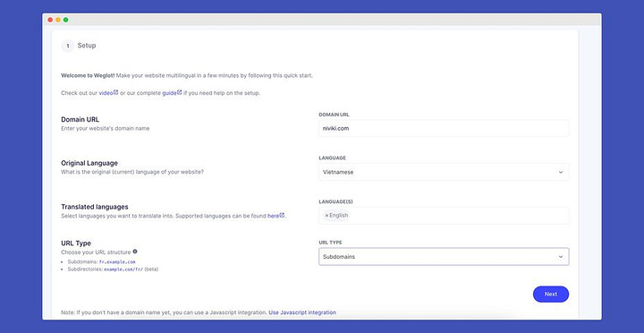Open the Original Language dropdown showing Vietnamese
The height and width of the screenshot is (333, 644).
click(x=444, y=172)
